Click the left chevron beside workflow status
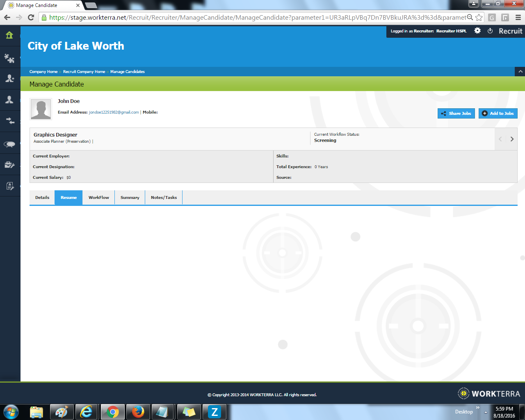This screenshot has height=420, width=525. [500, 139]
